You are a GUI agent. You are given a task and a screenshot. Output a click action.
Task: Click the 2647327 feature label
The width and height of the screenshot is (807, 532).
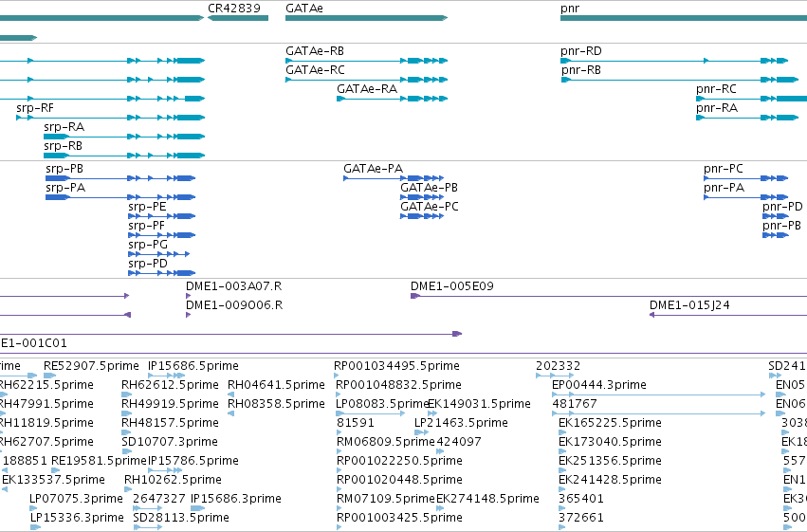tap(159, 499)
